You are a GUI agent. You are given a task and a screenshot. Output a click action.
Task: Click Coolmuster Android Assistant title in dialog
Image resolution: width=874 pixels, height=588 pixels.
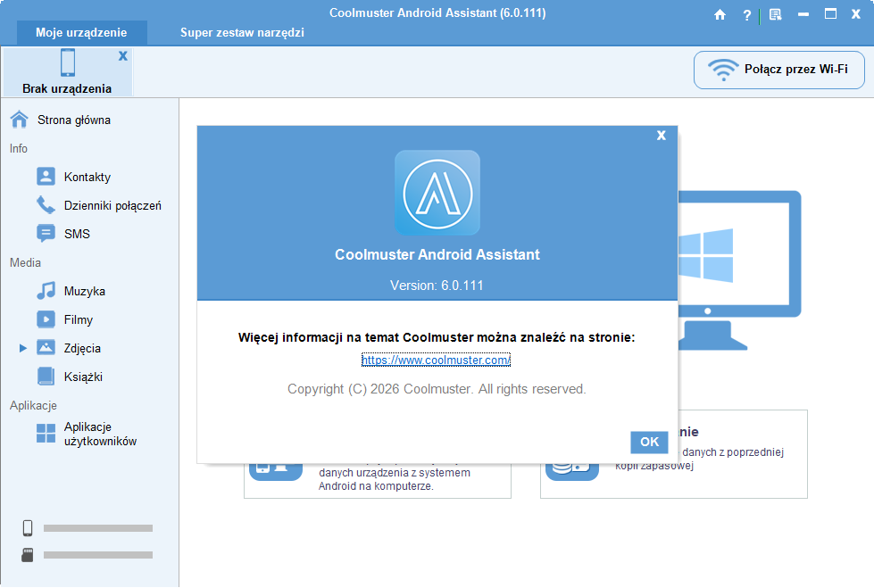[437, 254]
